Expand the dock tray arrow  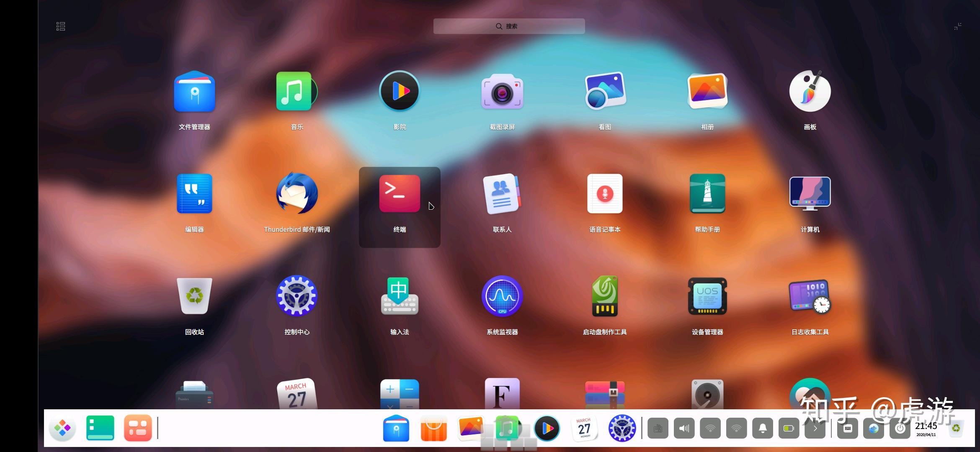tap(815, 428)
